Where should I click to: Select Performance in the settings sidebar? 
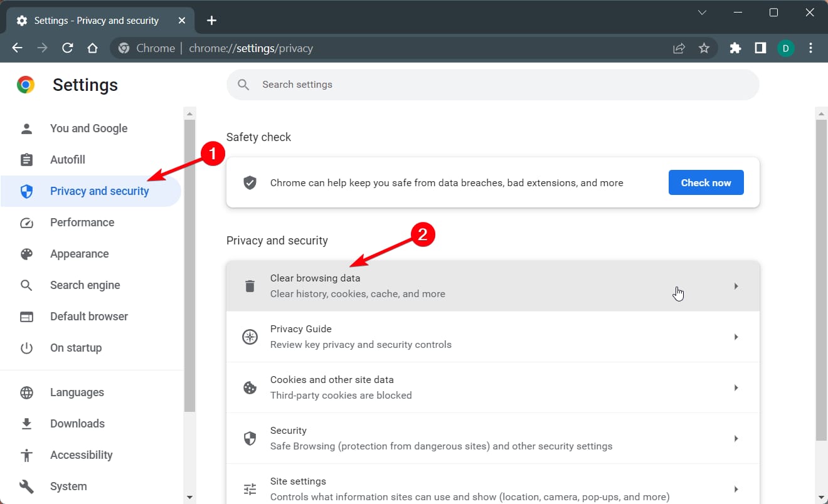pos(82,223)
